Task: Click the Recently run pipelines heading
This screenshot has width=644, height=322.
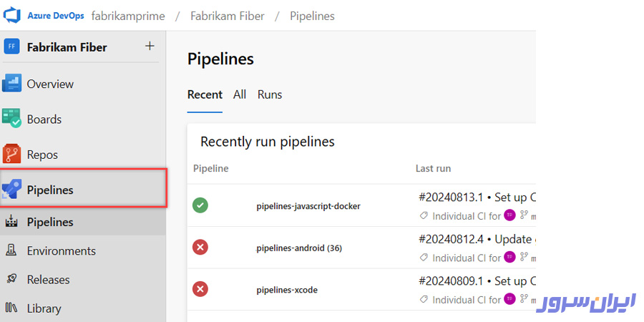Action: tap(268, 142)
